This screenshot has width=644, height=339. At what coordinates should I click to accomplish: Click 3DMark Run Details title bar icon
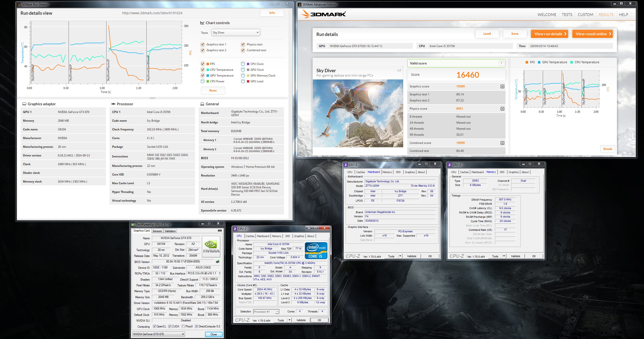[x=19, y=4]
